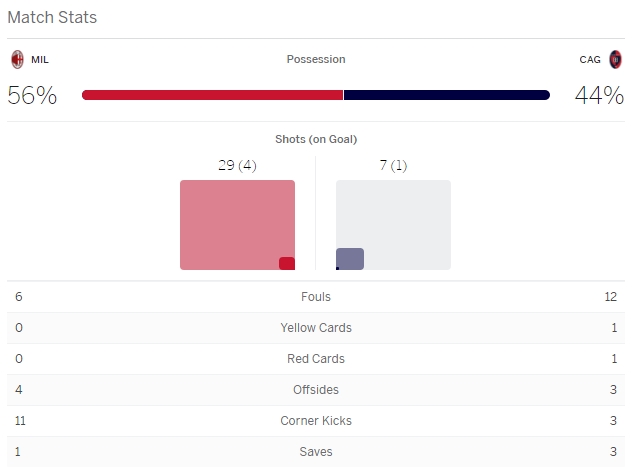Click the Possession label

pyautogui.click(x=316, y=59)
